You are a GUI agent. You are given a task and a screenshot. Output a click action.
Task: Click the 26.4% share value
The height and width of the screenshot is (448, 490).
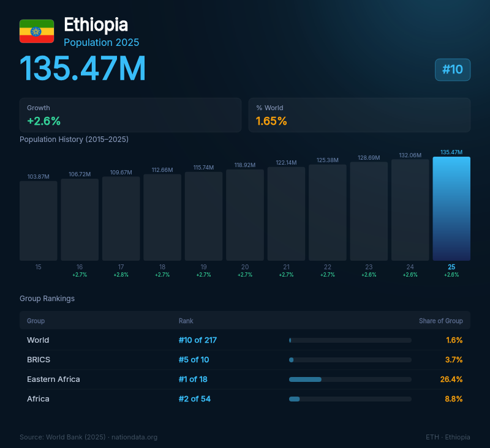coord(451,379)
